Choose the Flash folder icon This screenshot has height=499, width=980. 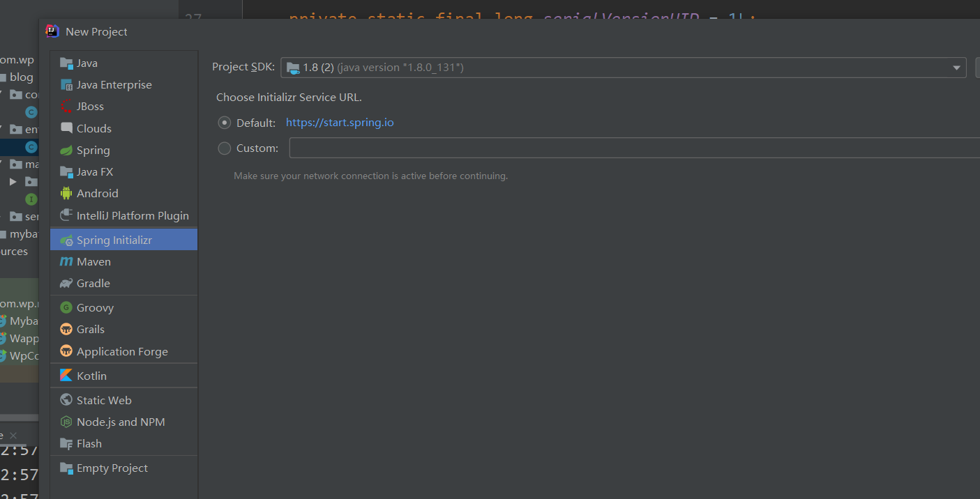(66, 443)
